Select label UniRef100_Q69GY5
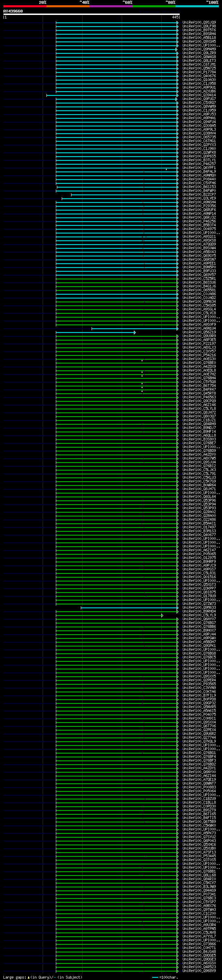Viewport: 222px width, 980px height. (x=199, y=256)
